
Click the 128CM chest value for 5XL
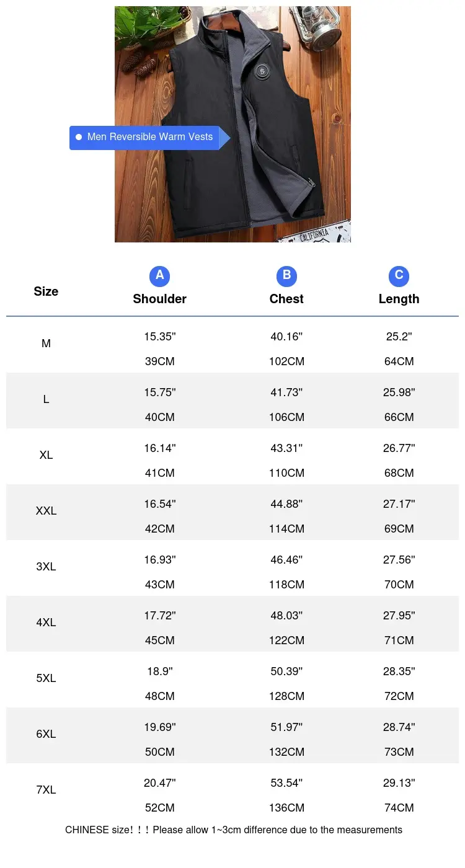286,696
